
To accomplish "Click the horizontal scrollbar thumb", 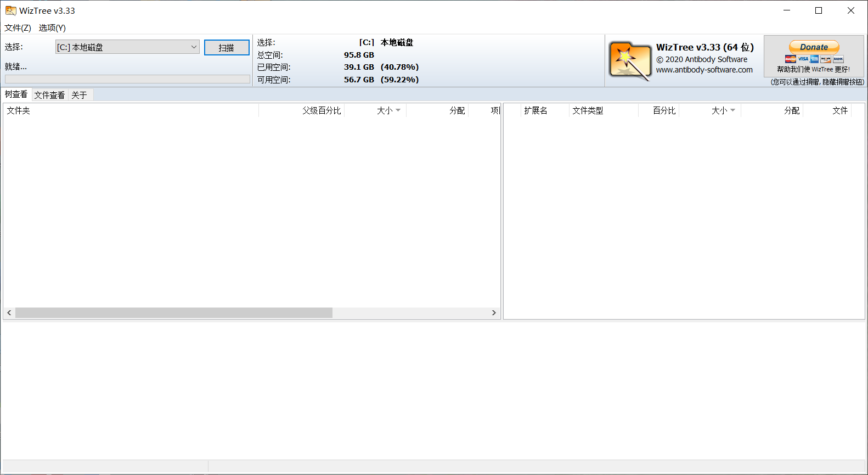I will [x=174, y=312].
